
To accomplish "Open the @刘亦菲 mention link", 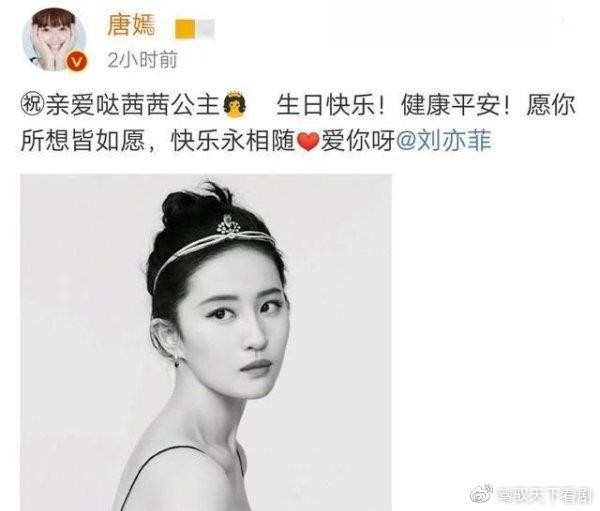I will [444, 141].
